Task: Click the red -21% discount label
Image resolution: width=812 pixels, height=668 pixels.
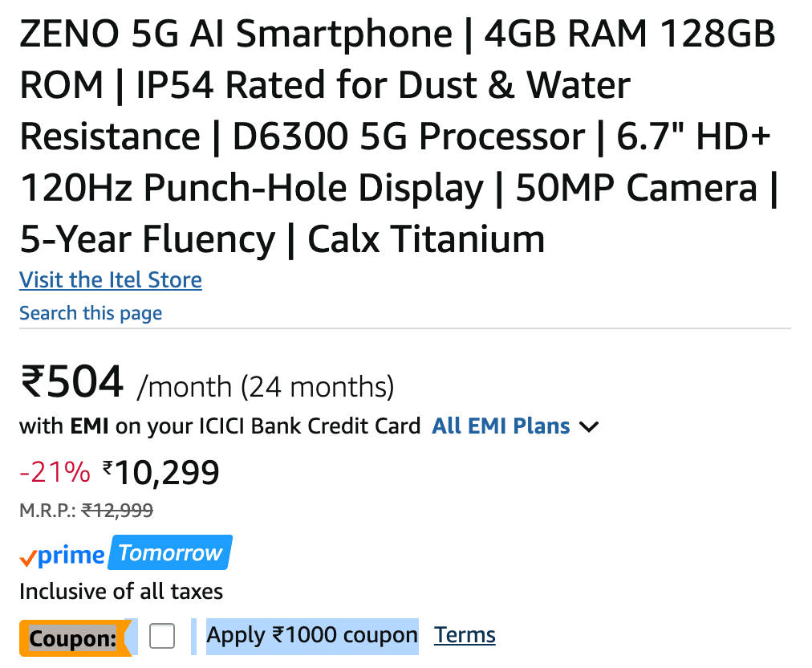Action: click(x=55, y=473)
